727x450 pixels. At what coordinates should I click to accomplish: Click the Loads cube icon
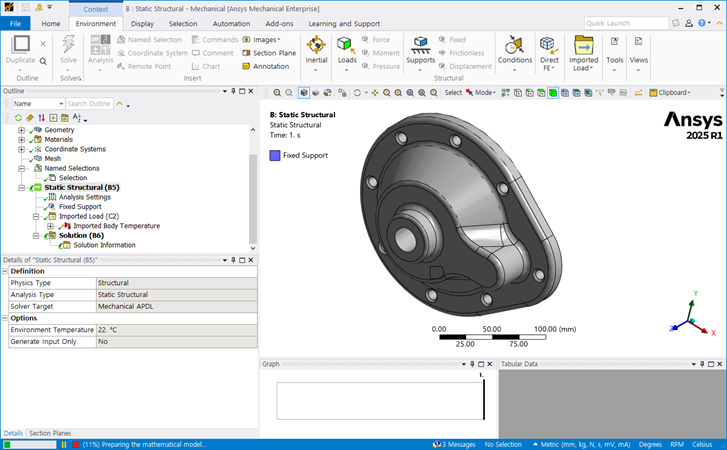click(x=346, y=44)
